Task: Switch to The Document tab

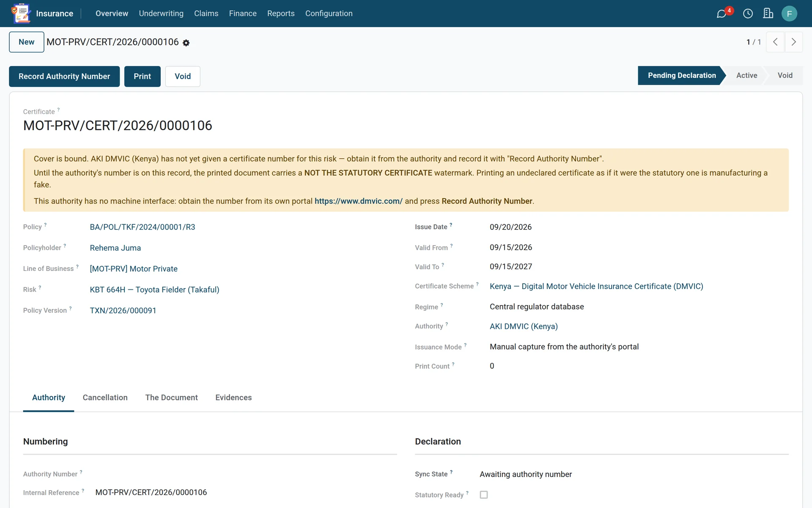Action: tap(171, 398)
